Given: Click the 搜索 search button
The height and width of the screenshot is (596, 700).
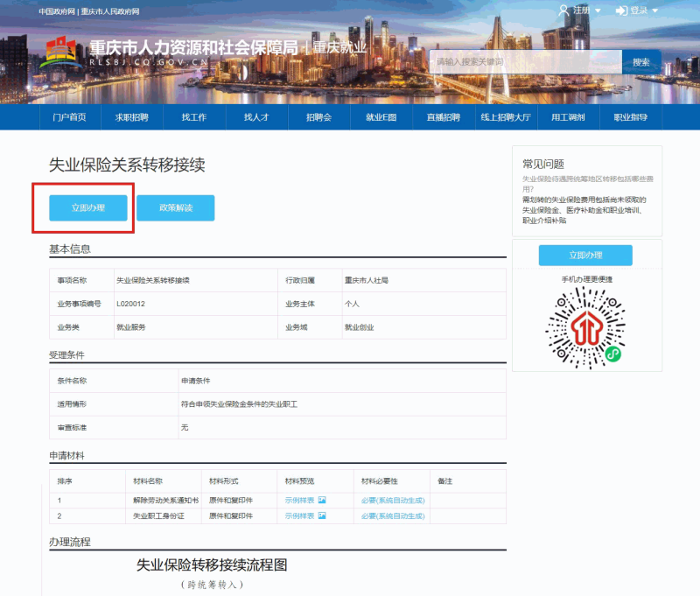Looking at the screenshot, I should [x=640, y=62].
